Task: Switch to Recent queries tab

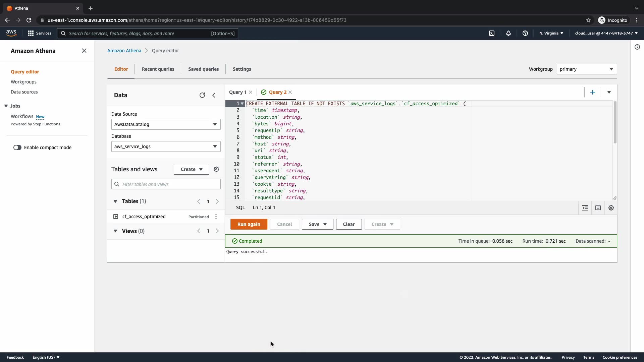Action: pos(158,69)
